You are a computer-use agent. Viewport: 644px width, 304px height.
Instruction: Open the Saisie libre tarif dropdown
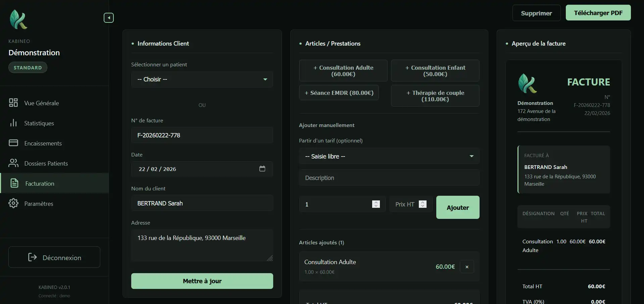pos(389,156)
